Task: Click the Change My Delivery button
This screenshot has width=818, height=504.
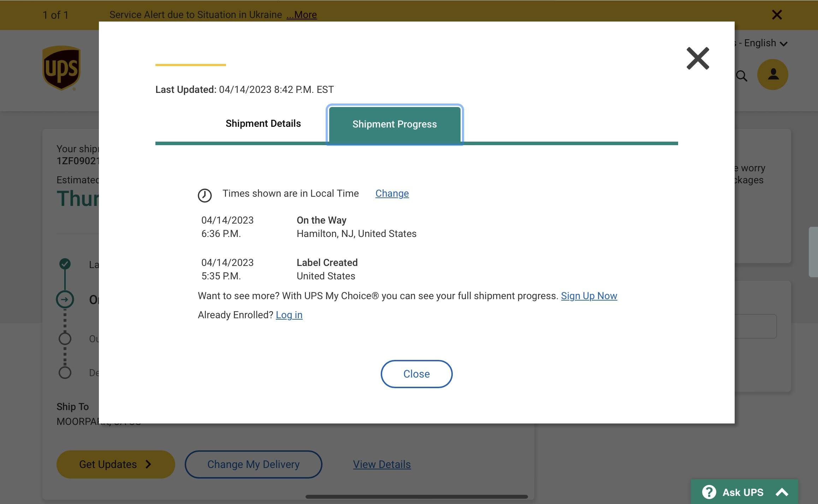Action: click(x=253, y=464)
